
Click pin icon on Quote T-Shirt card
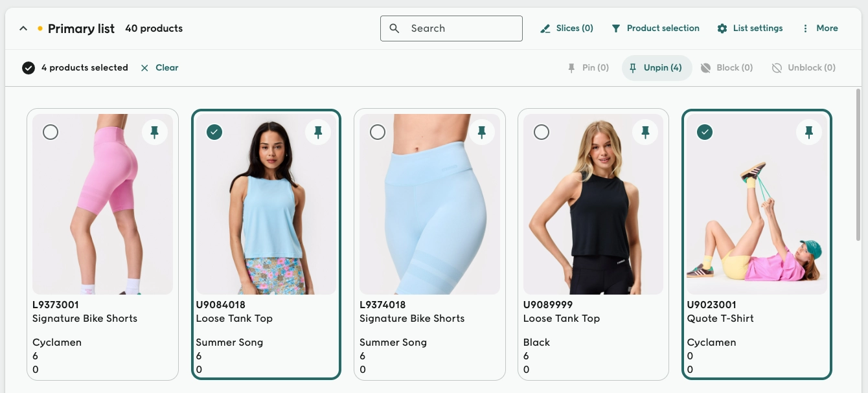[809, 132]
